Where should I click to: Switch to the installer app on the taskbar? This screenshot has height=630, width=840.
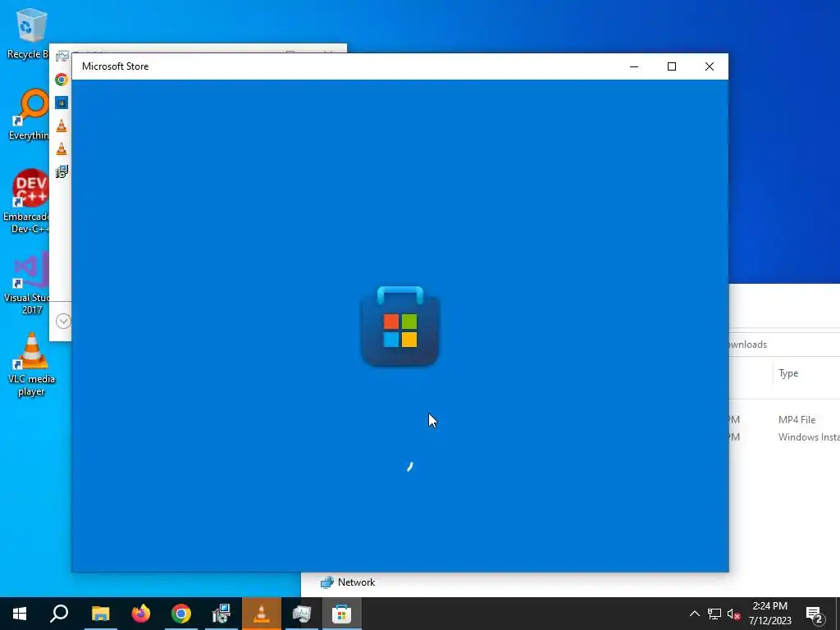click(x=221, y=614)
